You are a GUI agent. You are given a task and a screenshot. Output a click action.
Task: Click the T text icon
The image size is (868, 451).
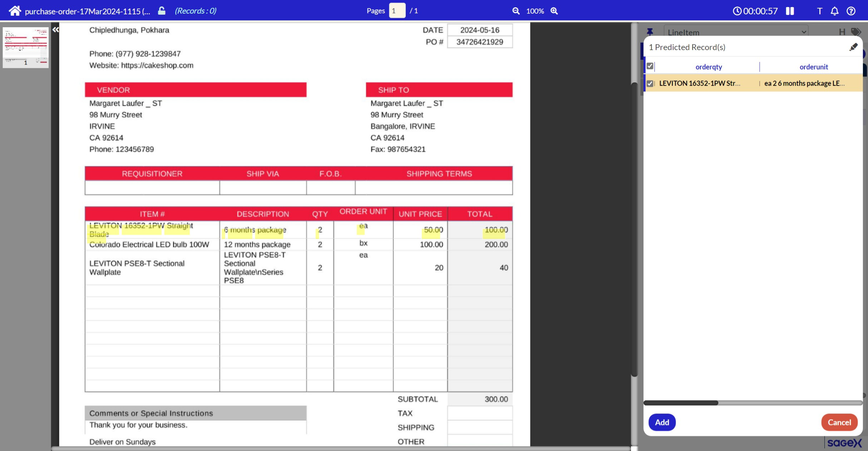tap(819, 11)
